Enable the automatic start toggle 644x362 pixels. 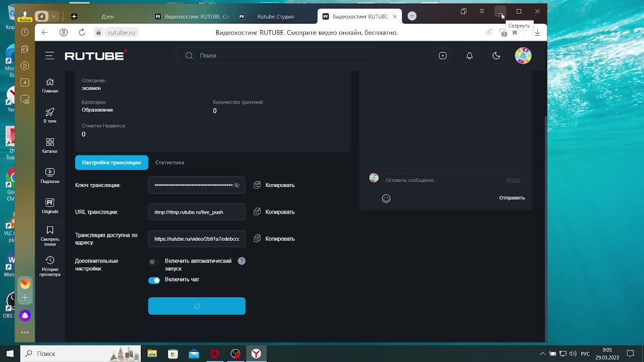[x=153, y=261]
